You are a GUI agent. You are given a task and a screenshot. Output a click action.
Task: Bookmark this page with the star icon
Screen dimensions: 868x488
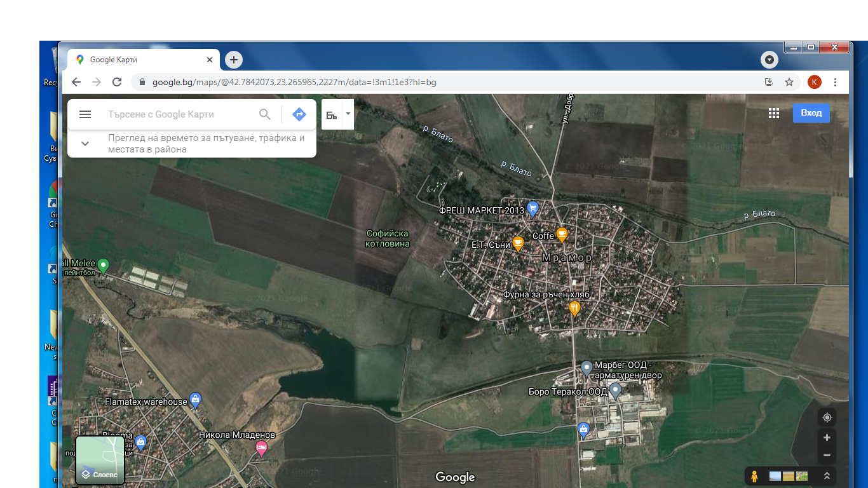[x=789, y=82]
